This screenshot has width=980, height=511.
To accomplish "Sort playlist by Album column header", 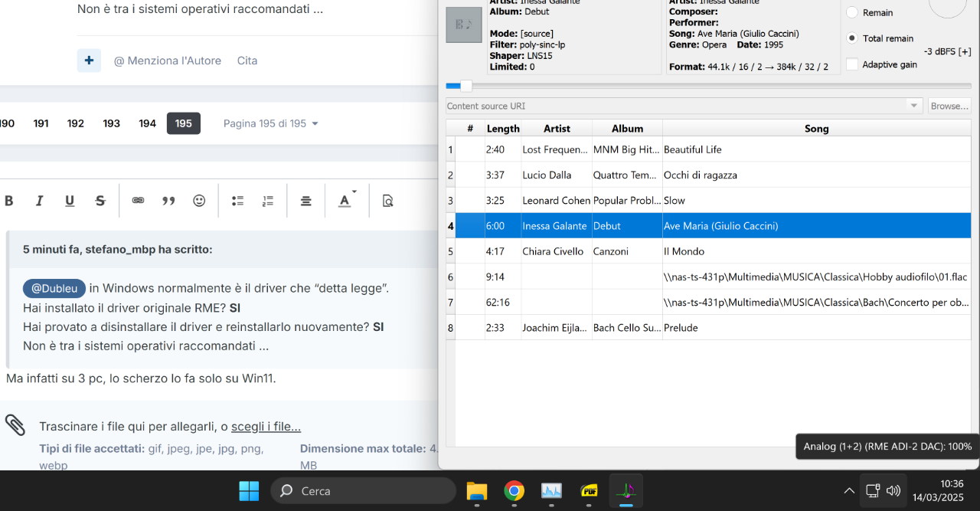I will (627, 129).
